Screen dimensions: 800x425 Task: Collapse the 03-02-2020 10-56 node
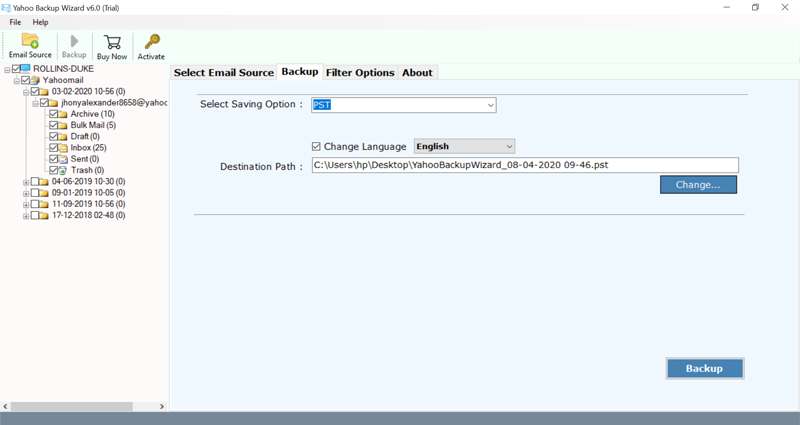pyautogui.click(x=26, y=92)
